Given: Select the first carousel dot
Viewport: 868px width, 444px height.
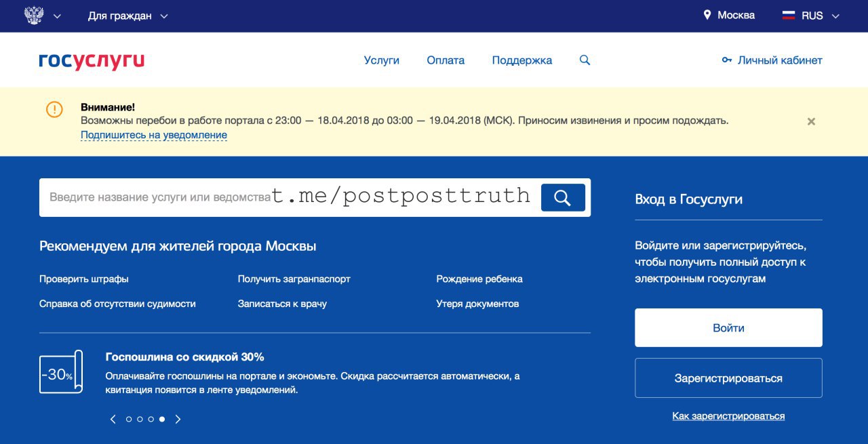Looking at the screenshot, I should coord(129,420).
